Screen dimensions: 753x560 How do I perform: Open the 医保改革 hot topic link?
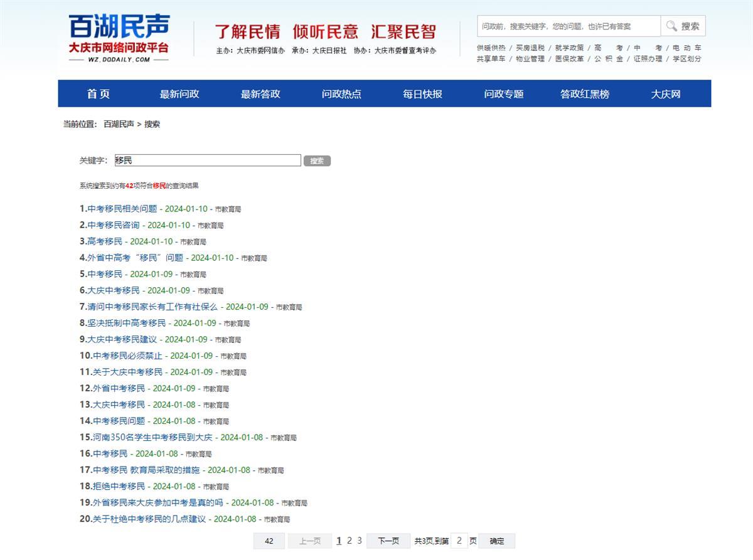click(570, 59)
